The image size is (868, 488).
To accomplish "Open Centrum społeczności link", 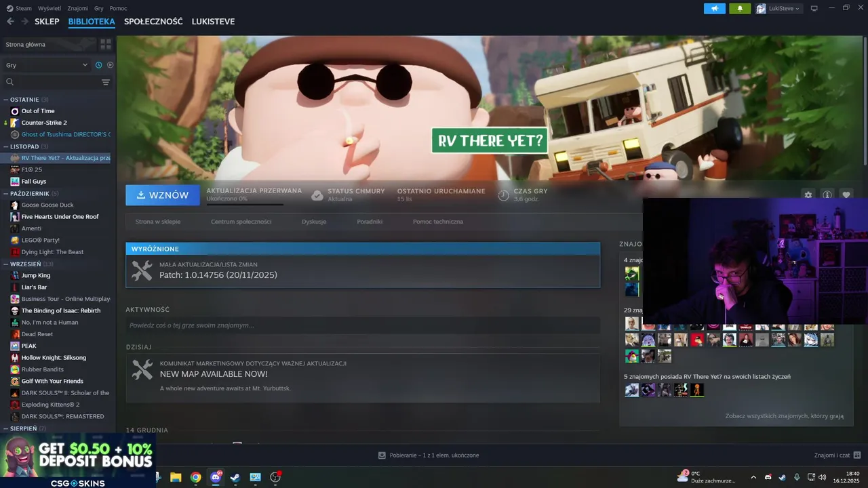I will [241, 222].
